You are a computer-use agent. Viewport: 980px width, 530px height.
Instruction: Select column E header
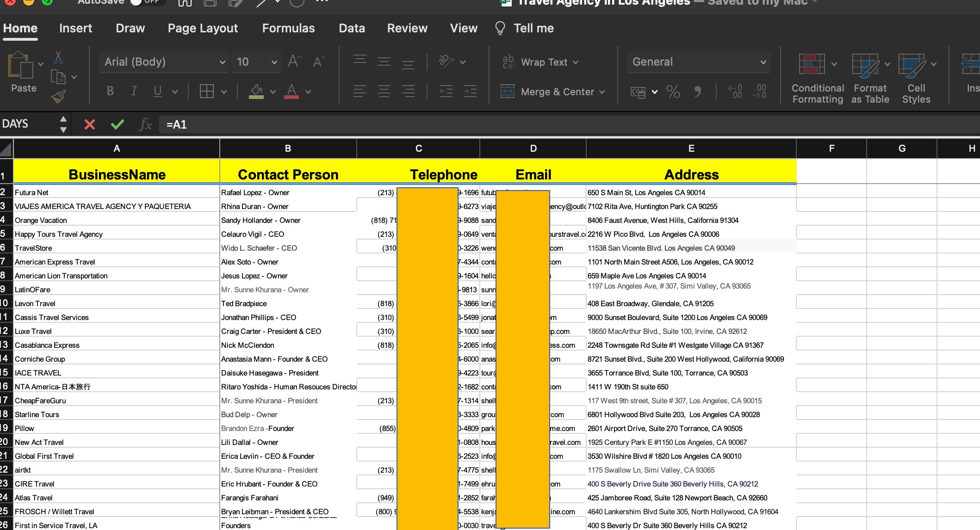pos(691,148)
